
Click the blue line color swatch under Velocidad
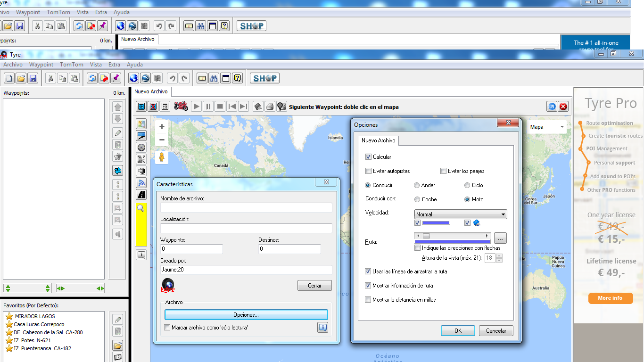436,223
